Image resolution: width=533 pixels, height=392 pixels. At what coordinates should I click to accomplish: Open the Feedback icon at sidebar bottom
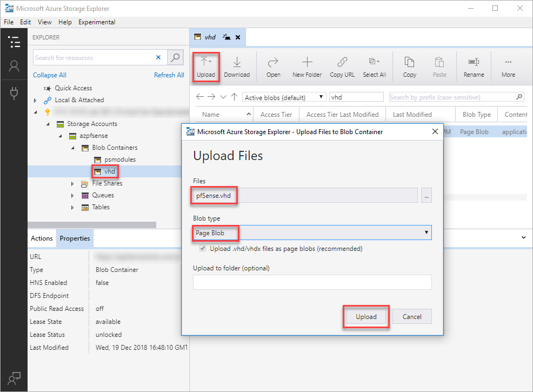pyautogui.click(x=14, y=378)
